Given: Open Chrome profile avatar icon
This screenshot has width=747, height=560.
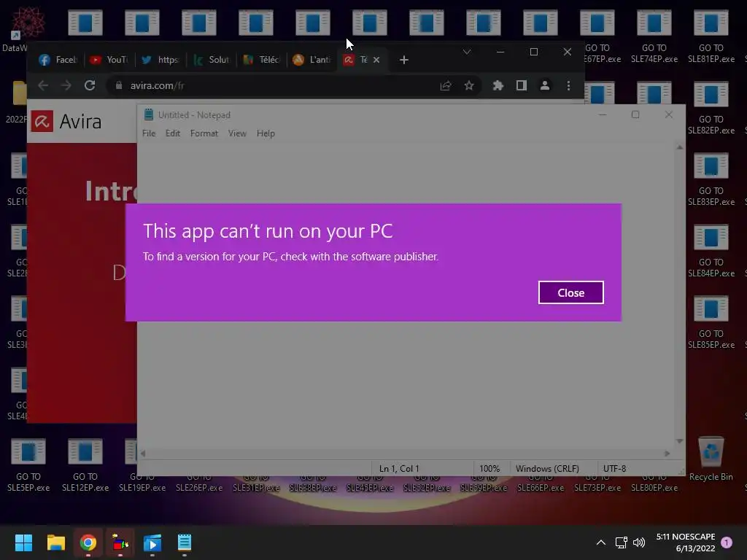Looking at the screenshot, I should pyautogui.click(x=544, y=86).
